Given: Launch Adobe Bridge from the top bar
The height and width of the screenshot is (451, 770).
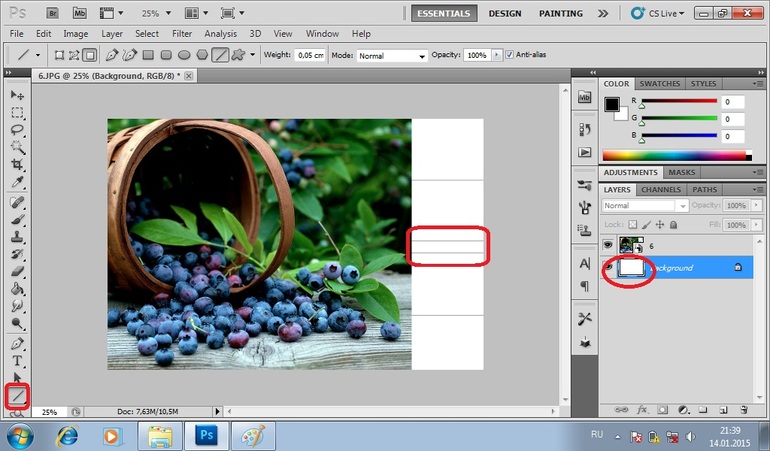Looking at the screenshot, I should (52, 13).
